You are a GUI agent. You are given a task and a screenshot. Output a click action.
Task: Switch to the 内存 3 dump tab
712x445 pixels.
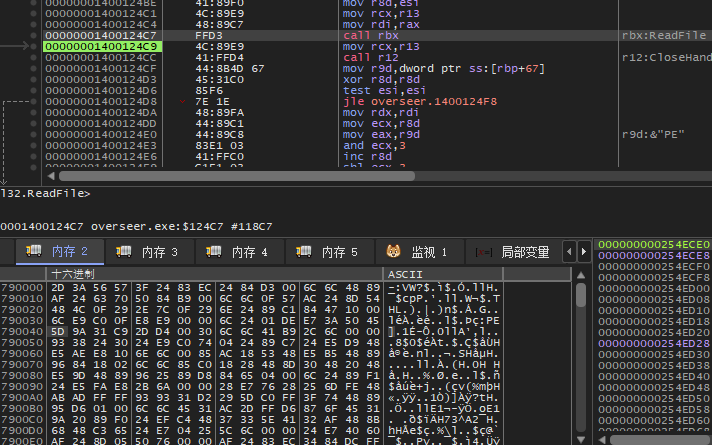150,252
